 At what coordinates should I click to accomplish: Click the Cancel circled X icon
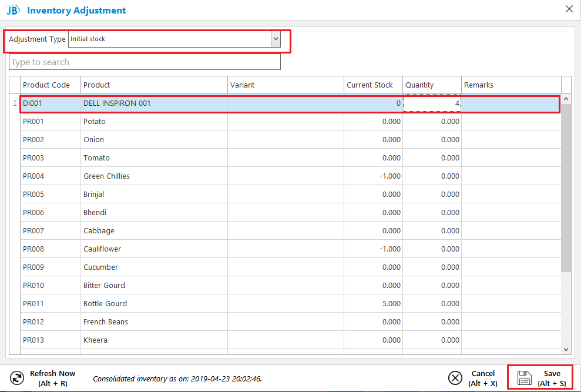[x=455, y=378]
